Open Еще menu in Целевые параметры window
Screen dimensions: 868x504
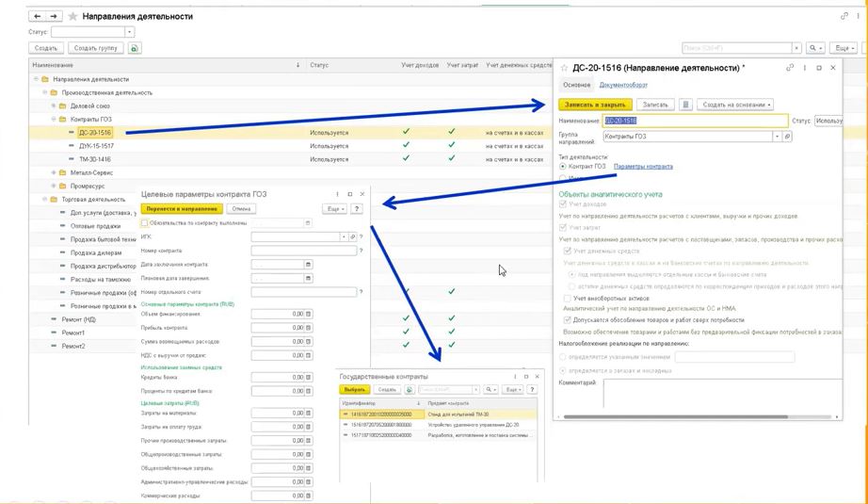click(335, 208)
